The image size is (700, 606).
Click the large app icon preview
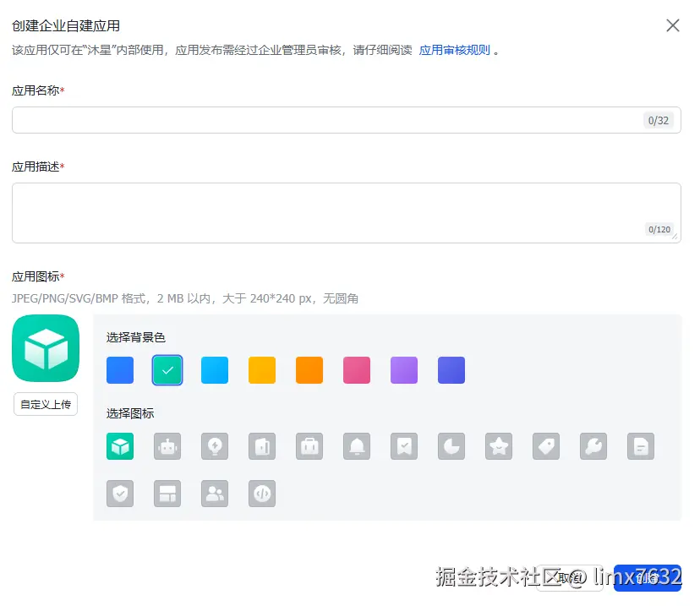point(46,348)
